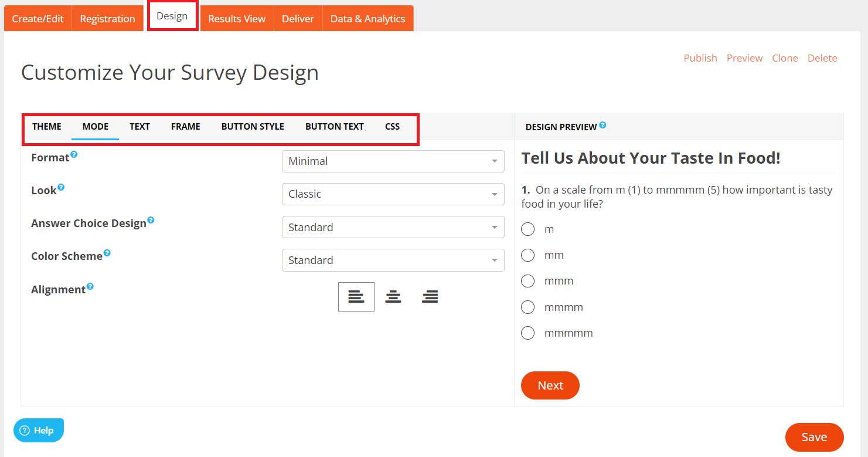
Task: Select the right alignment icon
Action: pos(430,296)
